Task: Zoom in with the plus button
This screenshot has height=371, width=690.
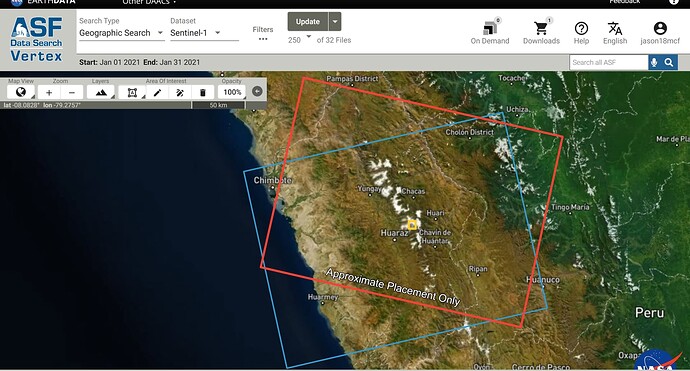Action: click(49, 92)
